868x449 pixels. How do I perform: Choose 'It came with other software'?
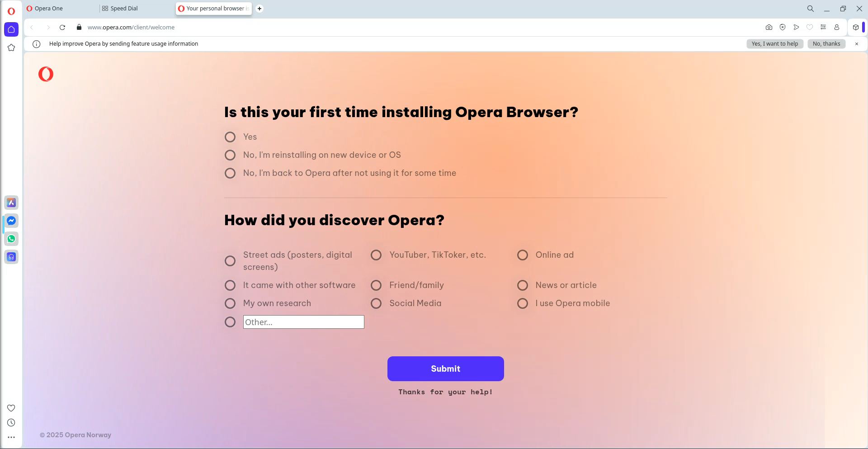coord(230,285)
